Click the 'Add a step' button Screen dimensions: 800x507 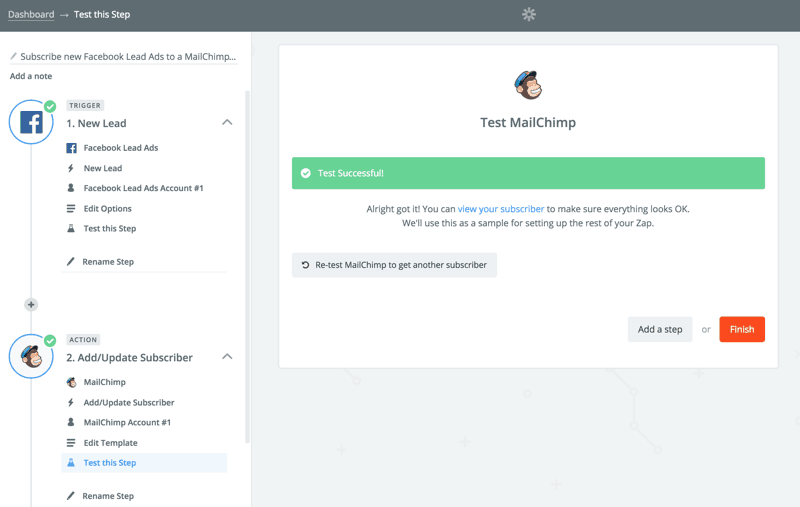tap(660, 329)
